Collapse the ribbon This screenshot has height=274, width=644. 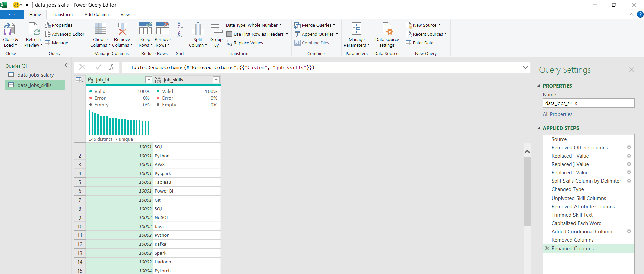coord(631,14)
